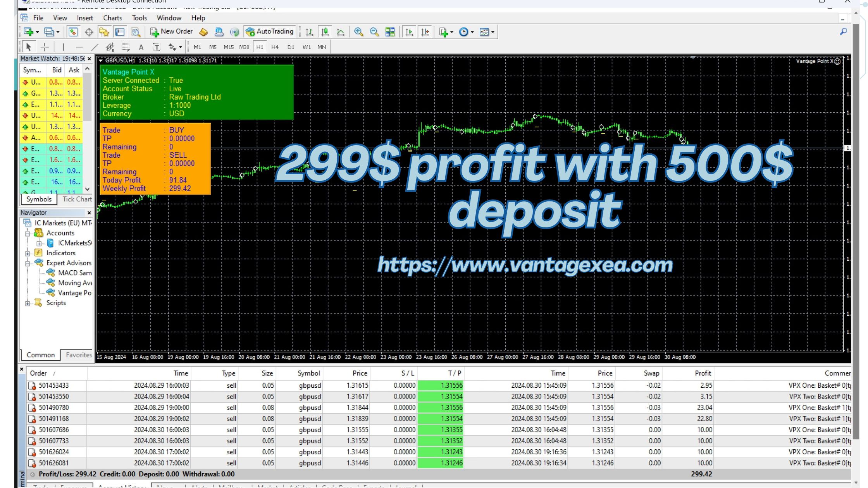This screenshot has height=488, width=868.
Task: Open the Charts menu
Action: coord(112,18)
